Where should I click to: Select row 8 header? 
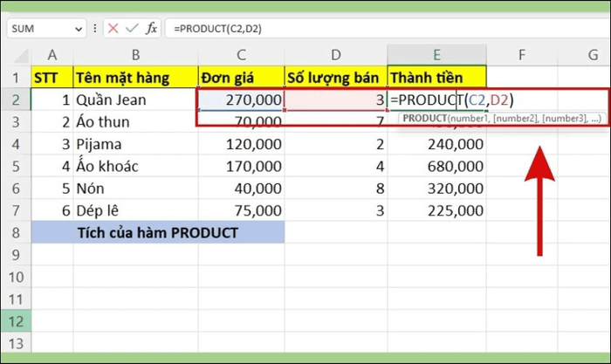tap(16, 233)
